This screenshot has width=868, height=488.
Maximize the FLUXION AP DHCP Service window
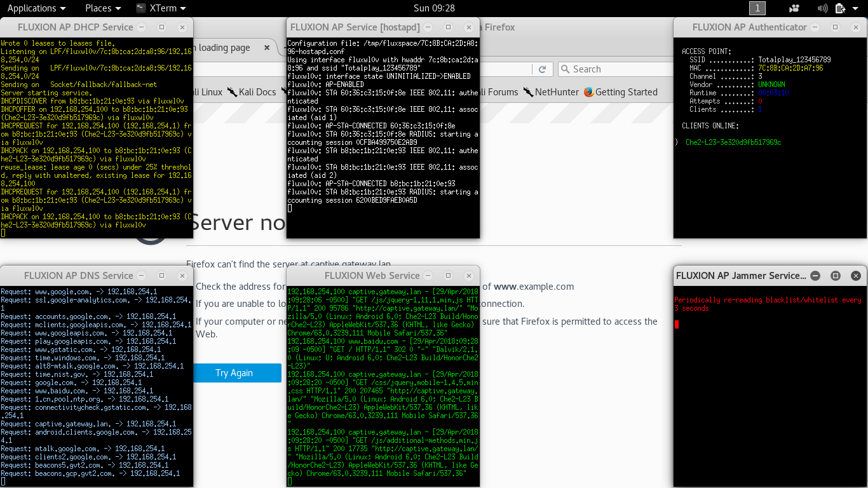click(161, 27)
